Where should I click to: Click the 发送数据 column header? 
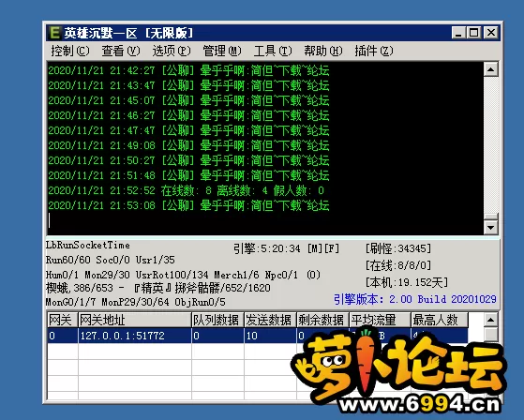point(270,320)
